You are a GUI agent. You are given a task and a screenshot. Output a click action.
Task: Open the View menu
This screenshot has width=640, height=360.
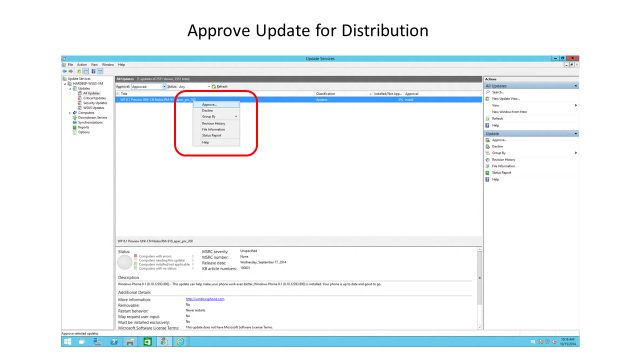(94, 64)
